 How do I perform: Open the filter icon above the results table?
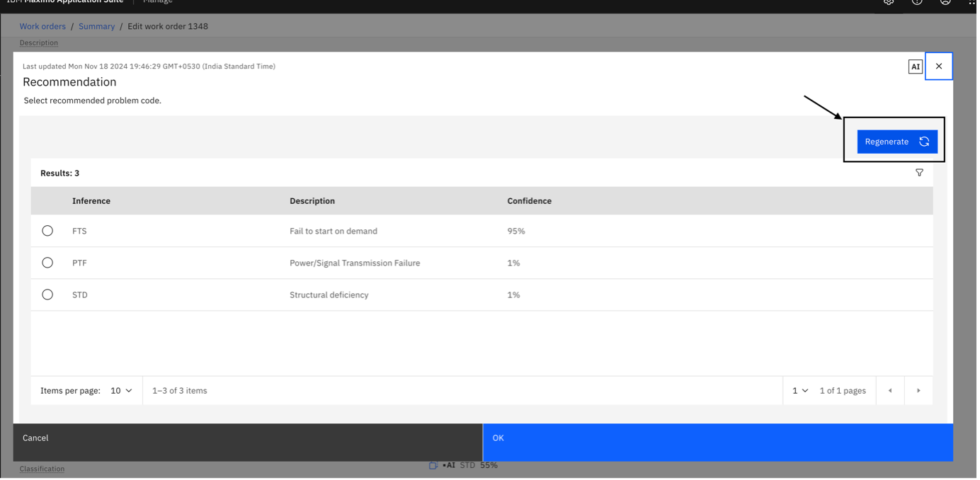919,173
